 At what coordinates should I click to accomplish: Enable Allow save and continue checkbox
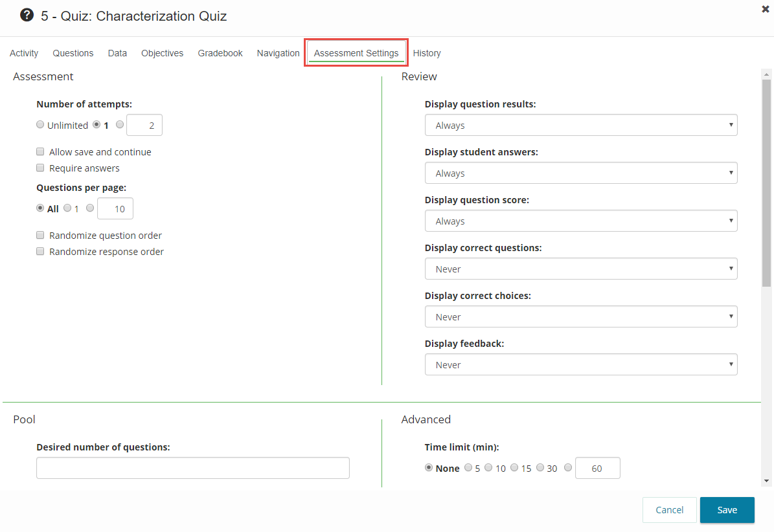(x=41, y=152)
